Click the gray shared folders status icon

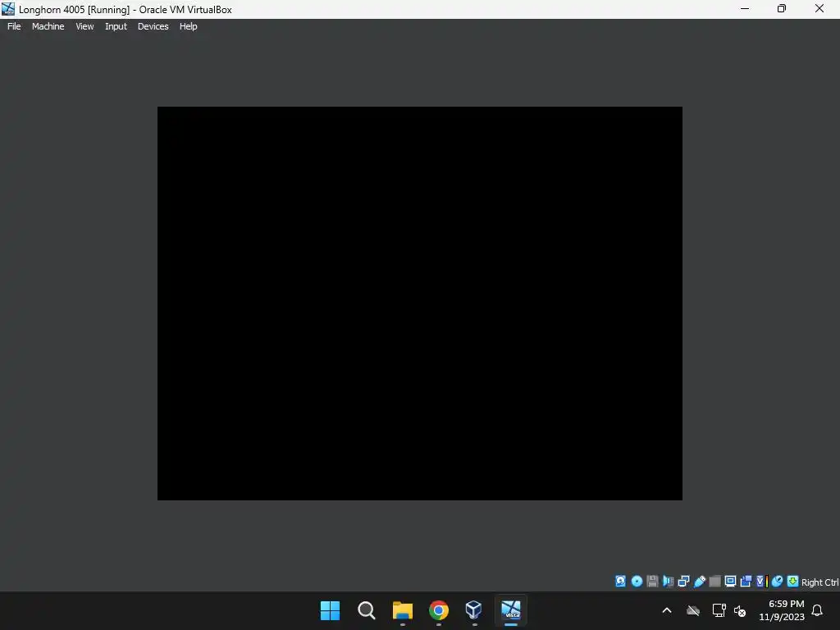tap(714, 582)
